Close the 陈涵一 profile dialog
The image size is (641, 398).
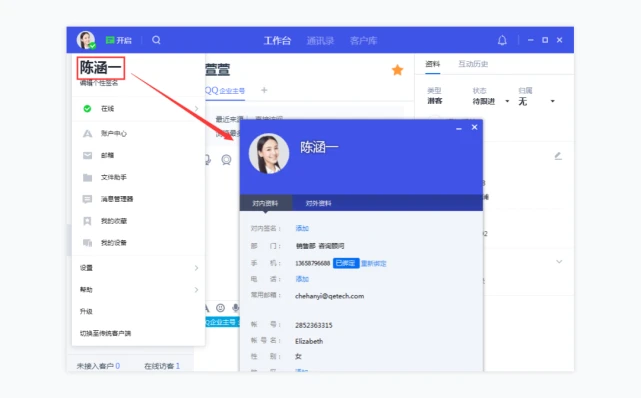[x=474, y=127]
